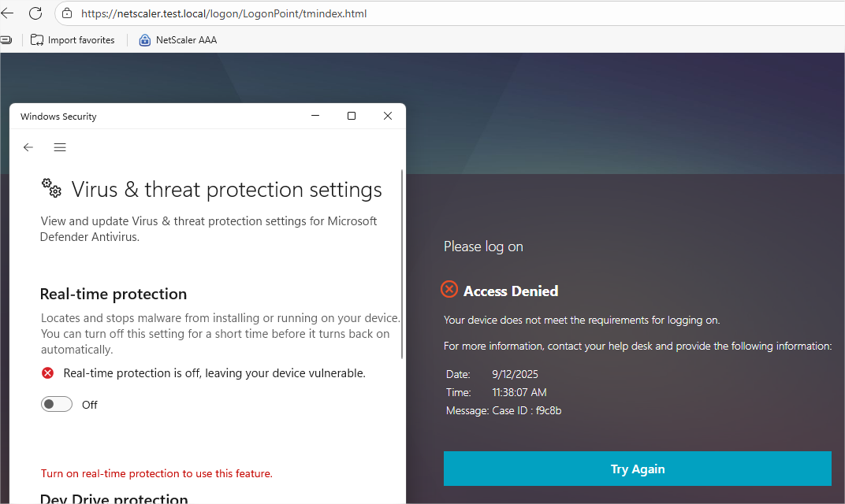
Task: Close the Windows Security window
Action: coord(388,116)
